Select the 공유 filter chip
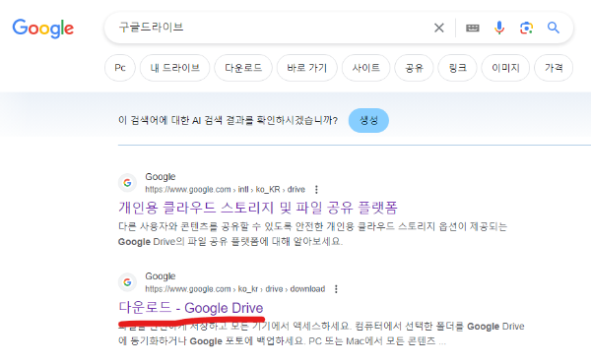This screenshot has width=591, height=364. (414, 68)
